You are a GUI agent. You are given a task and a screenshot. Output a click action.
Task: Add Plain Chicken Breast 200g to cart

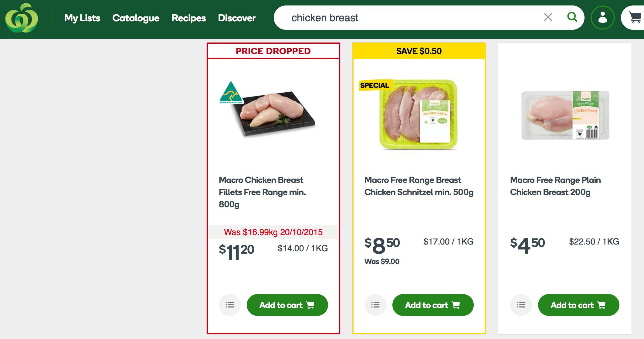[x=578, y=305]
